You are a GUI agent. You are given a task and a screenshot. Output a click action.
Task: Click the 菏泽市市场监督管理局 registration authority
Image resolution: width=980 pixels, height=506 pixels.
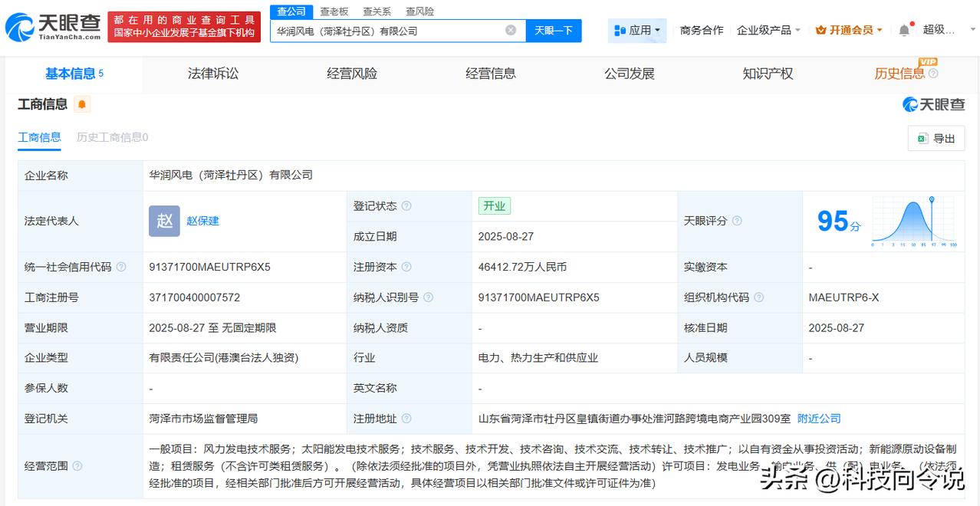[x=203, y=419]
